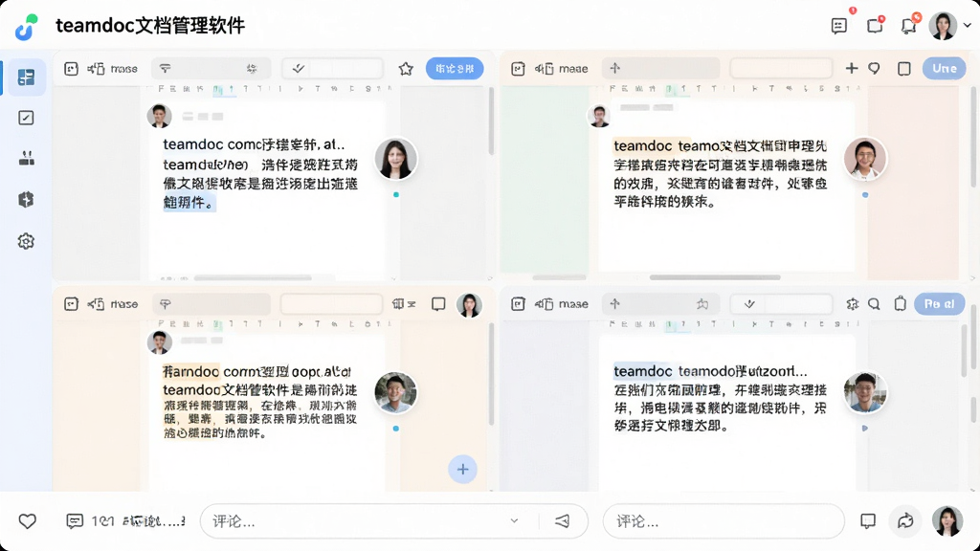Click the horizontal scrollbar in the Une panel

coord(715,277)
